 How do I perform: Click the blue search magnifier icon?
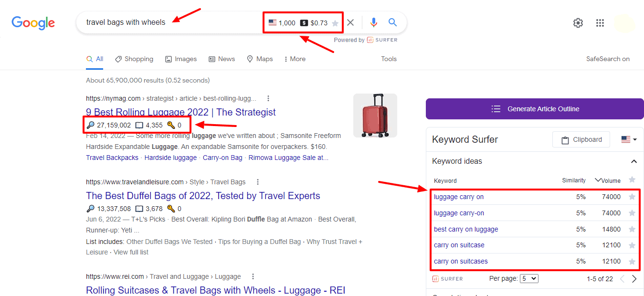[392, 22]
